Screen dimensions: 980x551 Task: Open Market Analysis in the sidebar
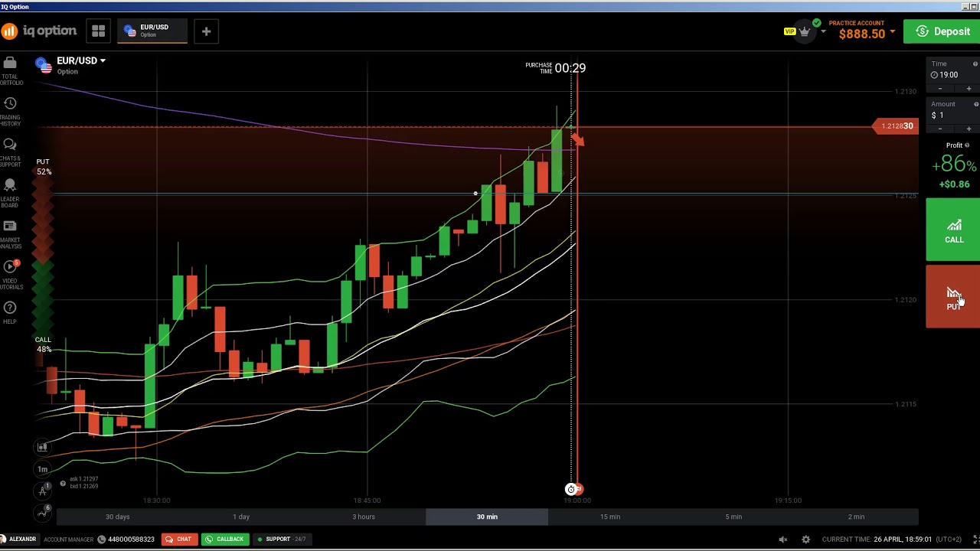10,234
